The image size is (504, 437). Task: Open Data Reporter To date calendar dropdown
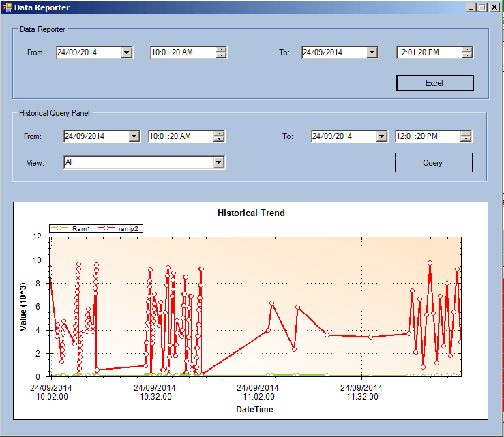[372, 52]
